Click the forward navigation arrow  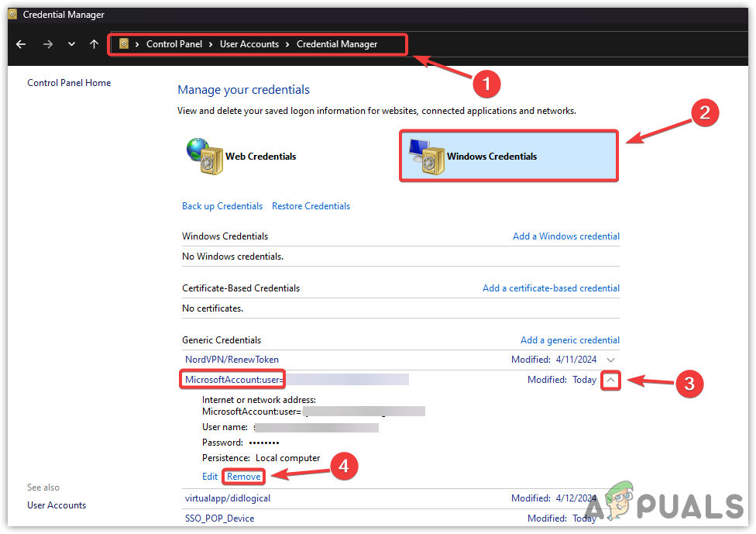(x=48, y=44)
